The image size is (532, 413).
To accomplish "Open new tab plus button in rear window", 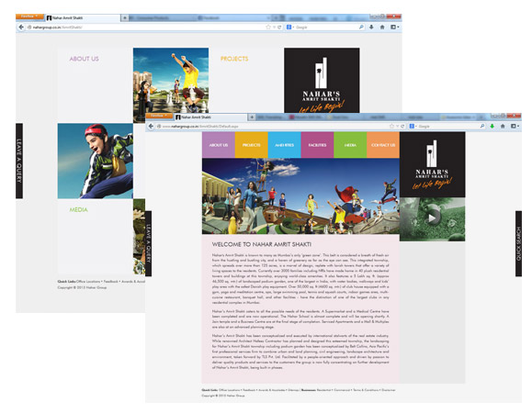I will click(125, 18).
